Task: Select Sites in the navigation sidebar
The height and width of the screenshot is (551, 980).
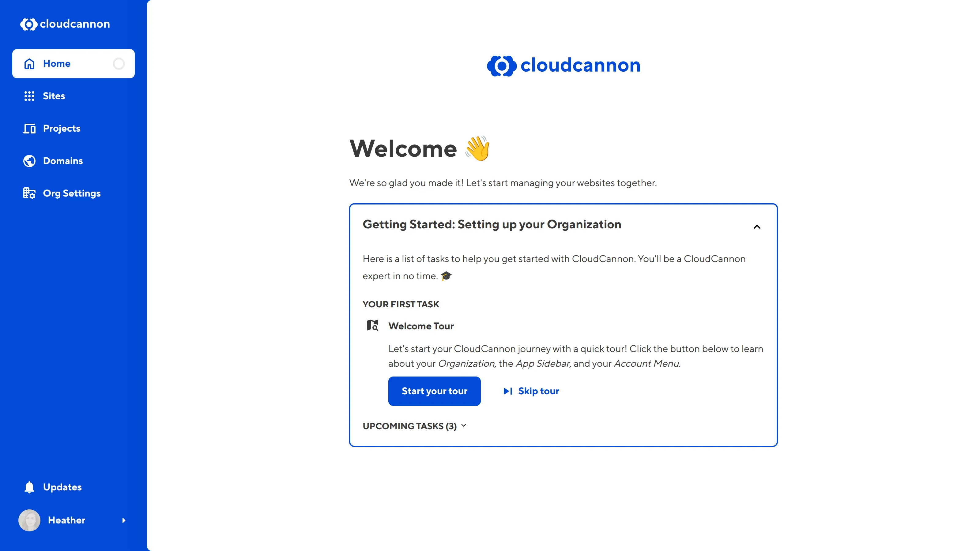Action: pyautogui.click(x=54, y=96)
